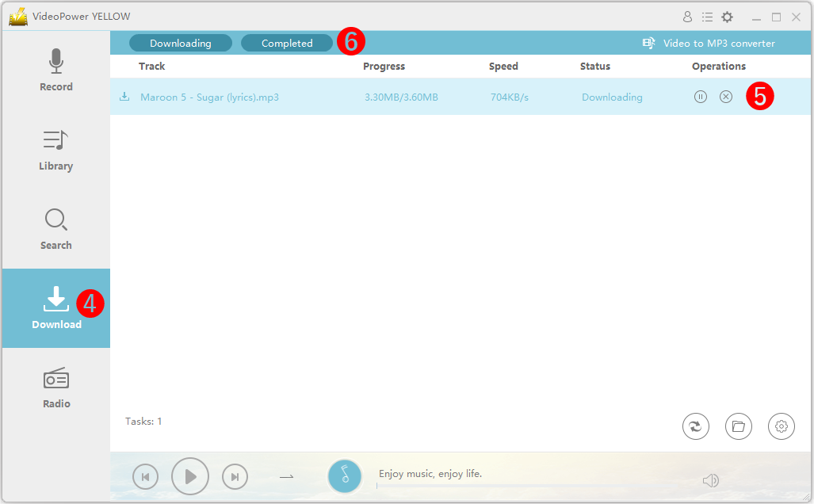Open the user account menu
The image size is (814, 504).
[x=687, y=16]
